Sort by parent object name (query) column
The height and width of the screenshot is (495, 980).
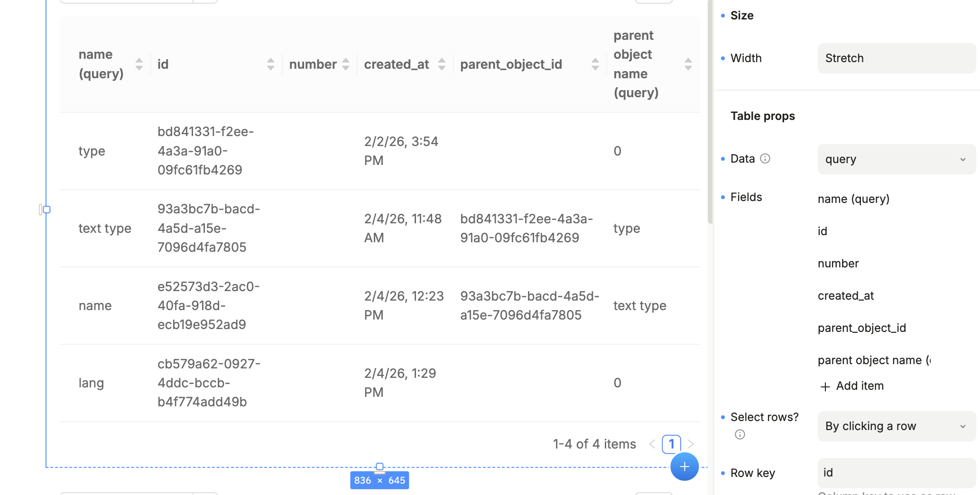click(x=688, y=64)
